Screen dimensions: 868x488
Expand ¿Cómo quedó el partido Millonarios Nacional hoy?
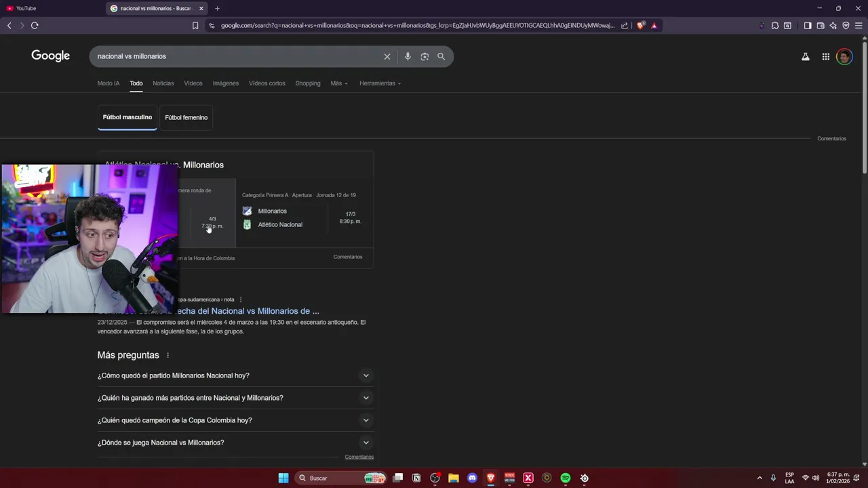pos(235,375)
